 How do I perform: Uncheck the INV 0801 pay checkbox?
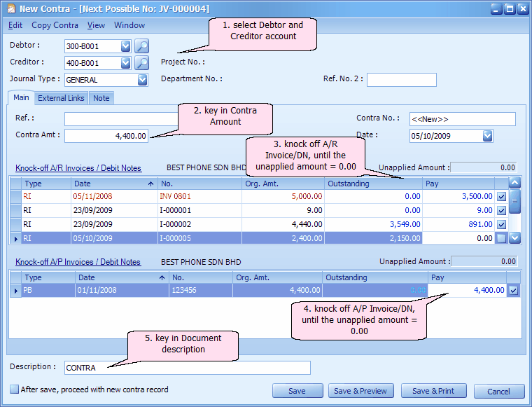click(501, 197)
